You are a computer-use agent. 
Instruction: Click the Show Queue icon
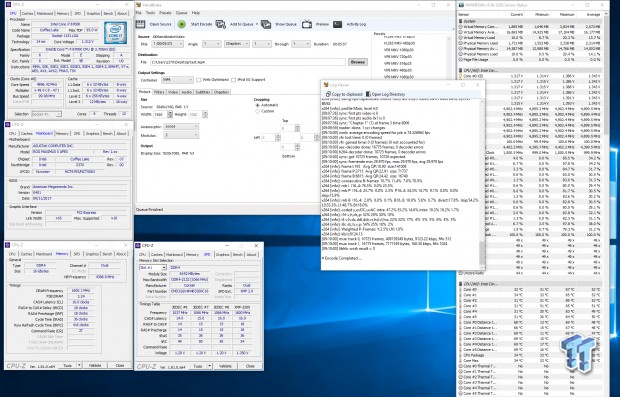point(266,24)
